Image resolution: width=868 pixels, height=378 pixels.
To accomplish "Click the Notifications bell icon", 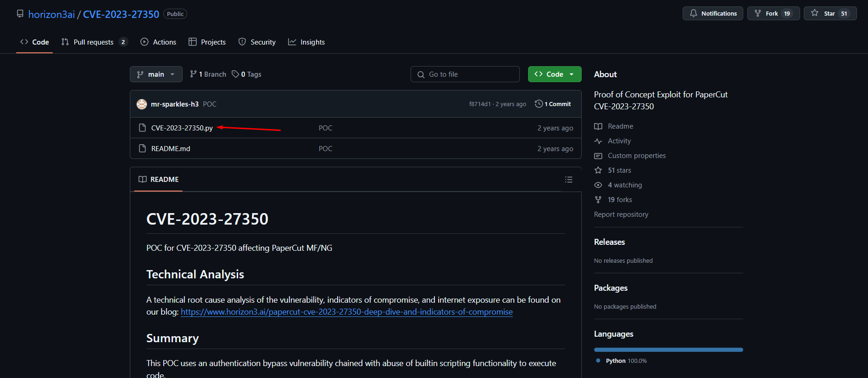I will [693, 13].
